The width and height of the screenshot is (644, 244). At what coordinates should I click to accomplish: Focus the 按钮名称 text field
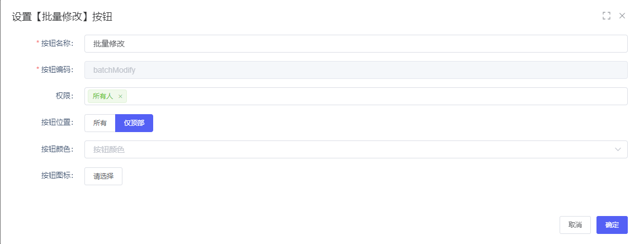356,44
